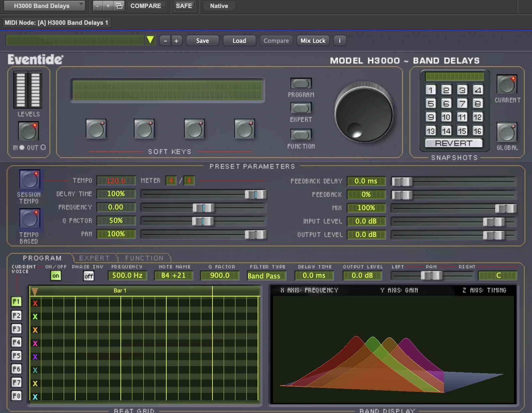Toggle the GLOBAL snapshot button
This screenshot has width=532, height=413.
[x=507, y=132]
